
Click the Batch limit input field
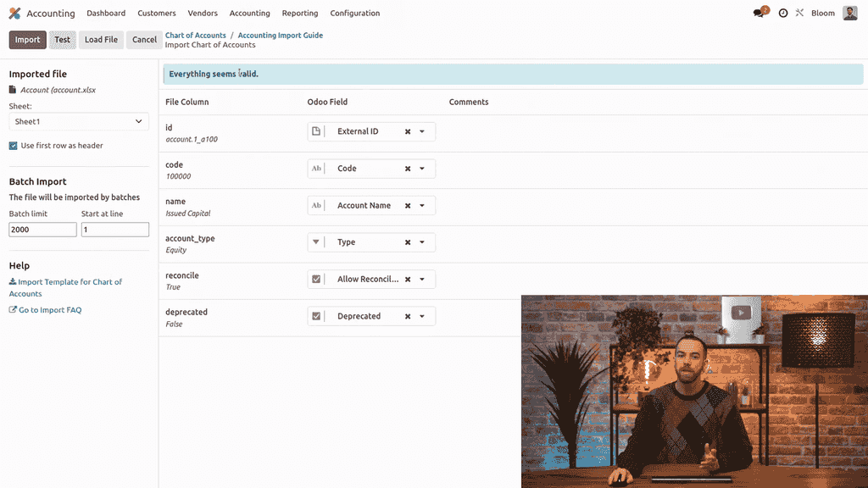point(43,230)
